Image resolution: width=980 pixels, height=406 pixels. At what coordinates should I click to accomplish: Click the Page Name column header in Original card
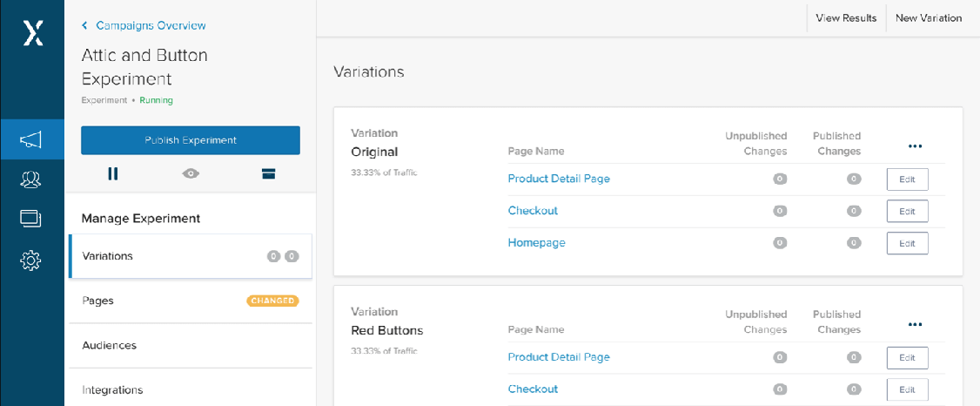[x=535, y=152]
